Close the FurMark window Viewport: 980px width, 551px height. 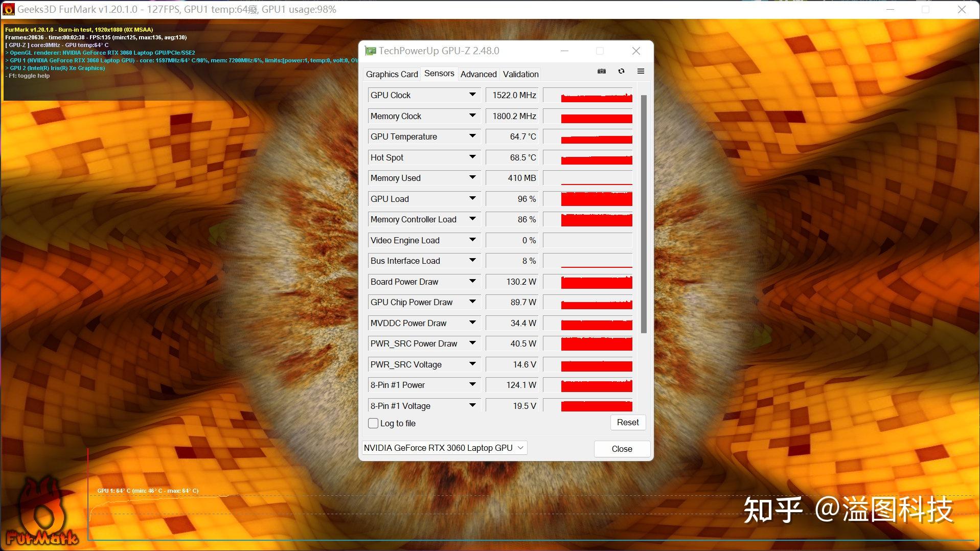point(962,9)
